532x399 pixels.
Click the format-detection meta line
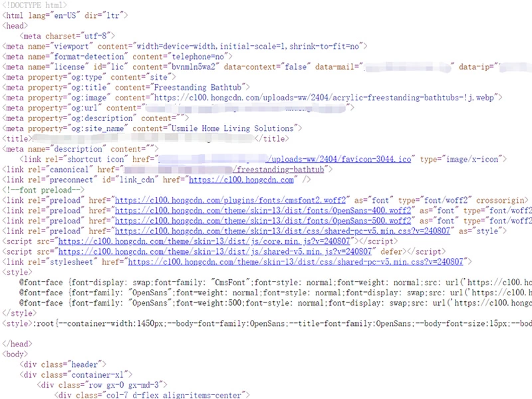point(118,57)
